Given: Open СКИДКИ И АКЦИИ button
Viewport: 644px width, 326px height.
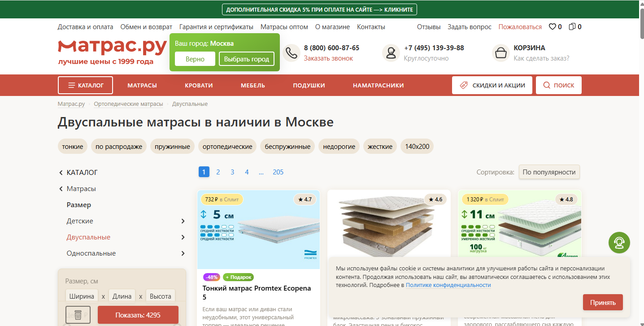Looking at the screenshot, I should point(492,85).
